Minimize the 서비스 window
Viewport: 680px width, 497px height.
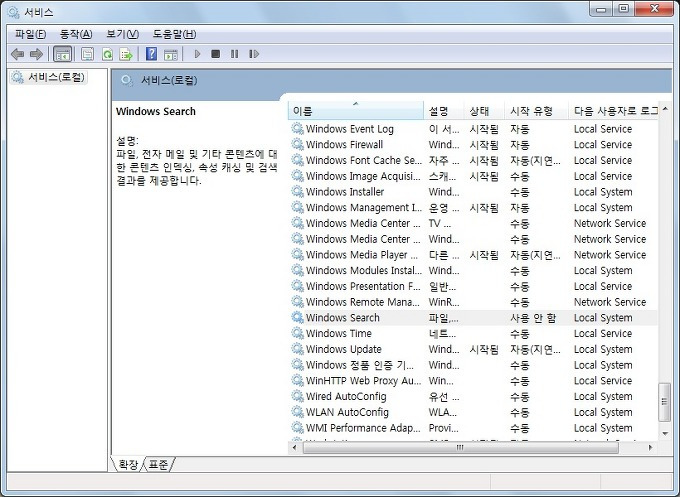[601, 9]
